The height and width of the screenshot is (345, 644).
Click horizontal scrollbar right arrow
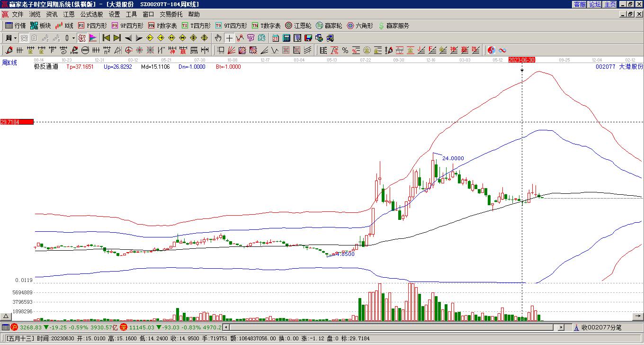point(561,327)
